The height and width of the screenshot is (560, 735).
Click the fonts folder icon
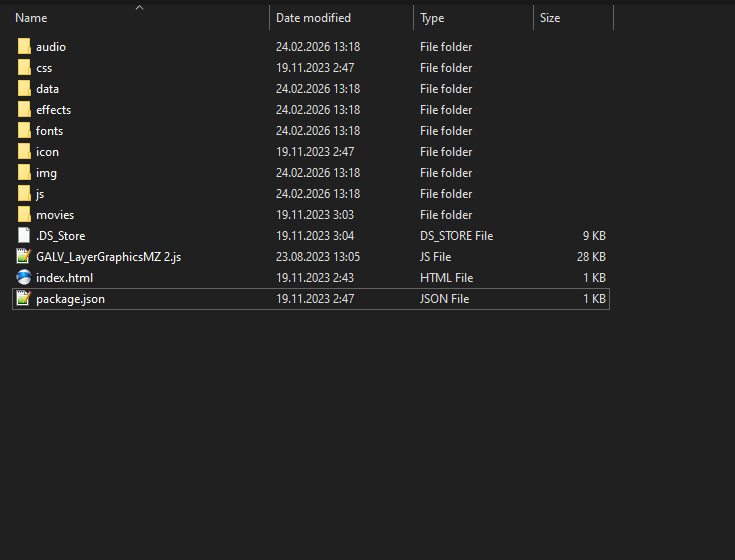click(x=24, y=131)
